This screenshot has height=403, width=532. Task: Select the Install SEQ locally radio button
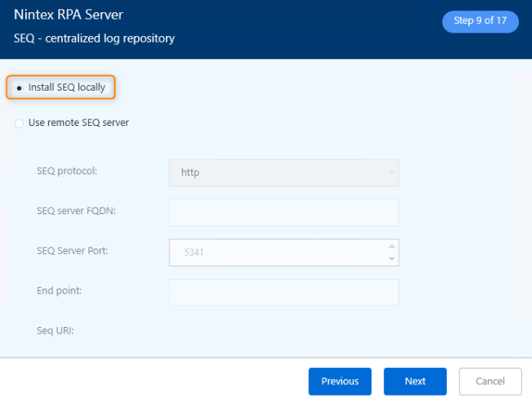click(20, 87)
